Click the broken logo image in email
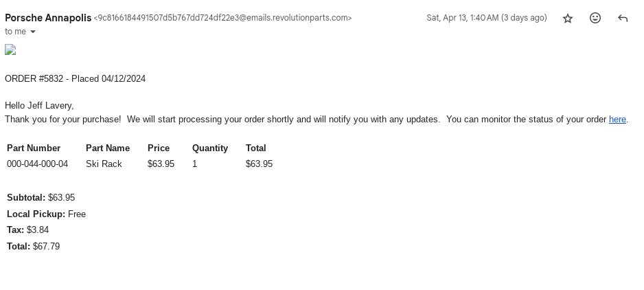This screenshot has height=290, width=644. click(10, 49)
